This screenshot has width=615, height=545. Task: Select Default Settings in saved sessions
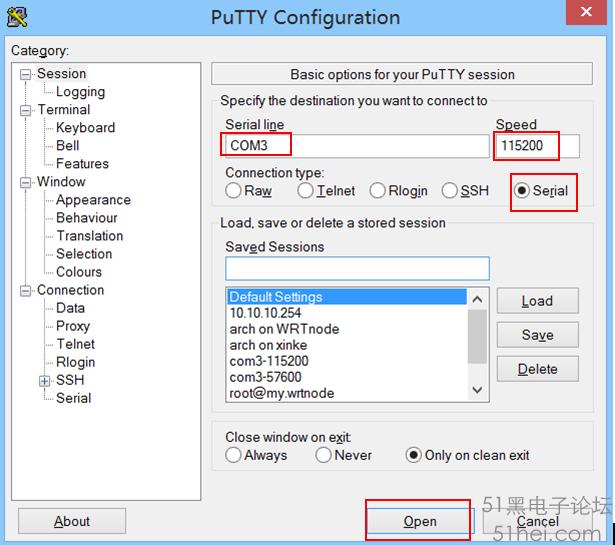(347, 297)
